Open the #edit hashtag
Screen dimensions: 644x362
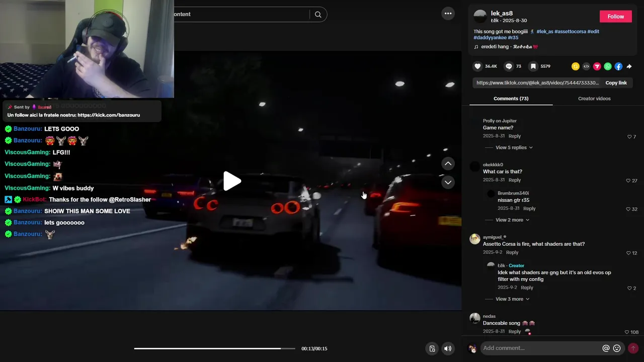[594, 32]
